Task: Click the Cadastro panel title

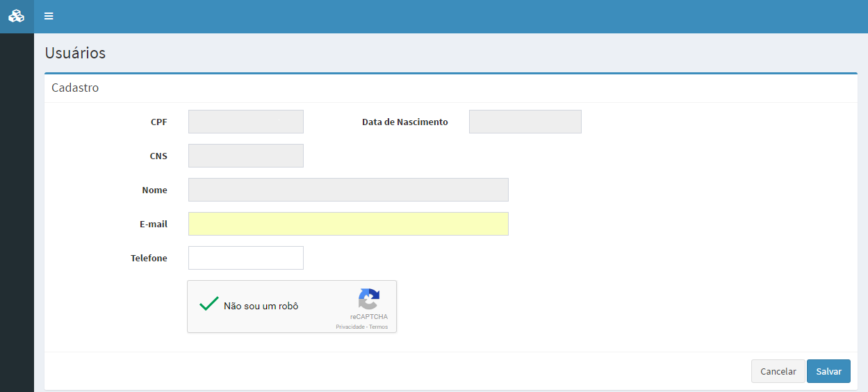Action: click(x=75, y=88)
